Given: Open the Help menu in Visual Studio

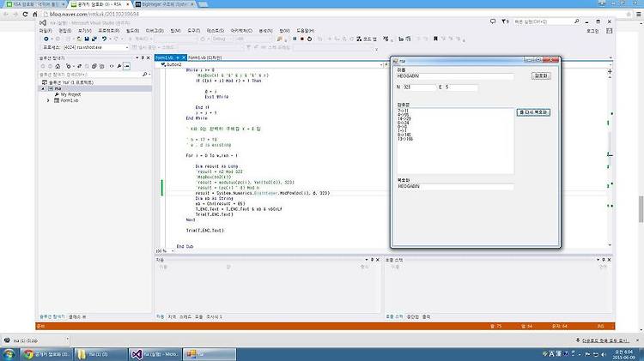Looking at the screenshot, I should tap(305, 31).
